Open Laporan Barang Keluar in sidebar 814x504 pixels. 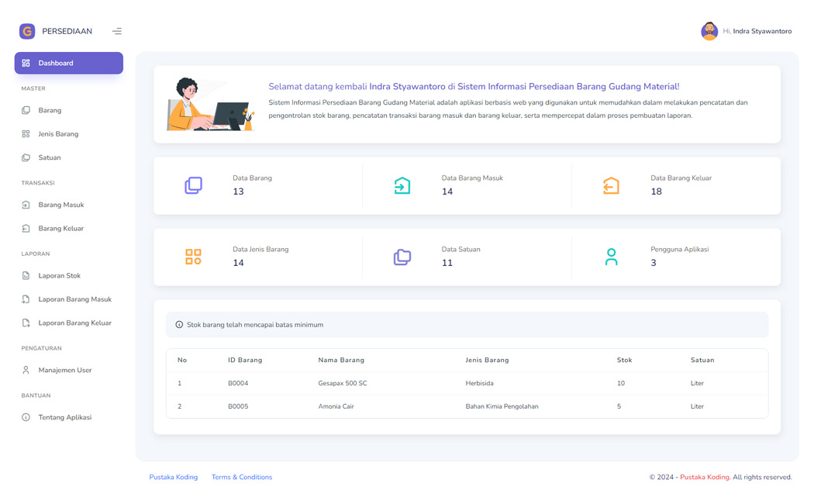pyautogui.click(x=75, y=323)
